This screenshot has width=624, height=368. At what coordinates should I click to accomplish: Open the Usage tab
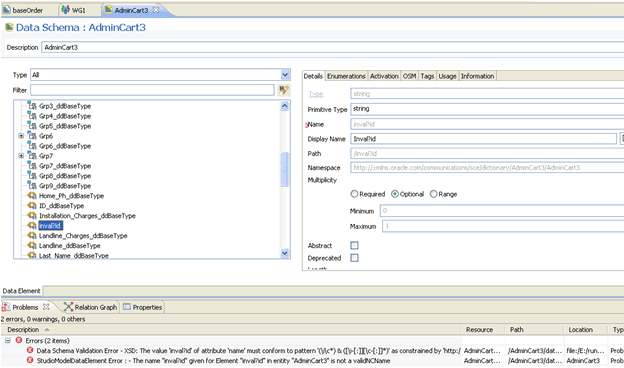click(x=447, y=76)
